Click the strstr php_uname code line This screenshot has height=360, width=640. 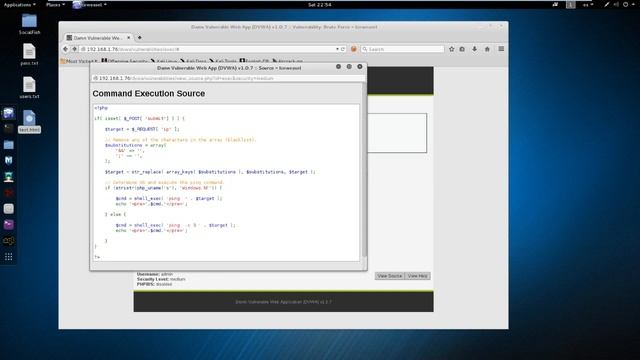tap(163, 188)
